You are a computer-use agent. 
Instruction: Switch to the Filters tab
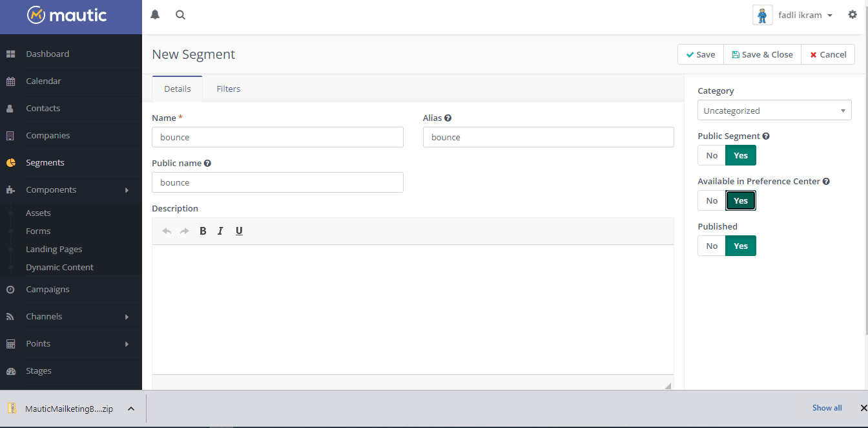tap(228, 89)
